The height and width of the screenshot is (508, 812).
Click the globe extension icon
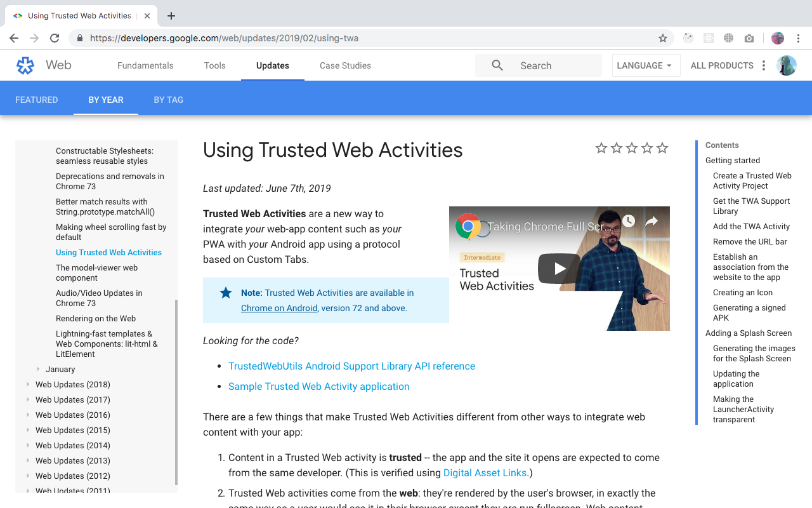(729, 38)
